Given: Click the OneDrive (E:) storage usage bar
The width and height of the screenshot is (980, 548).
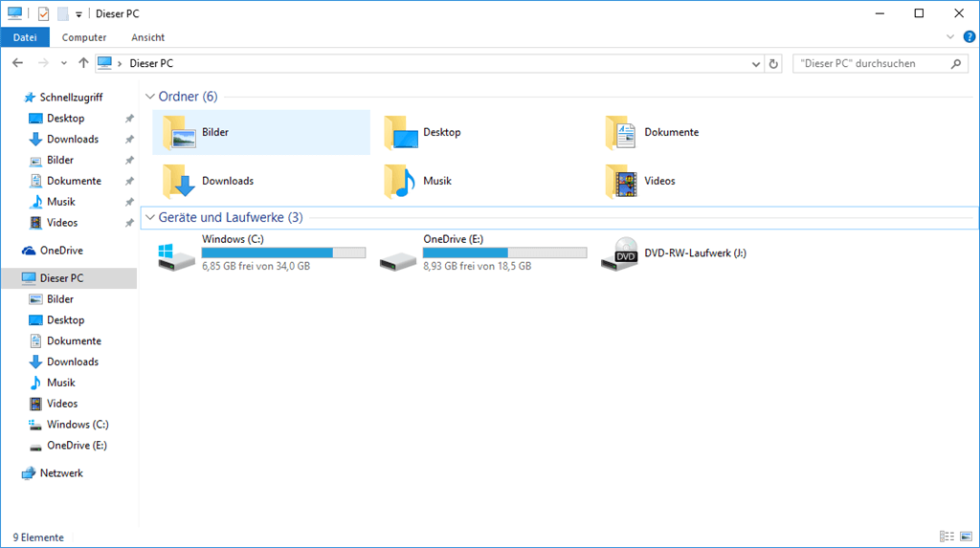Looking at the screenshot, I should pyautogui.click(x=505, y=253).
